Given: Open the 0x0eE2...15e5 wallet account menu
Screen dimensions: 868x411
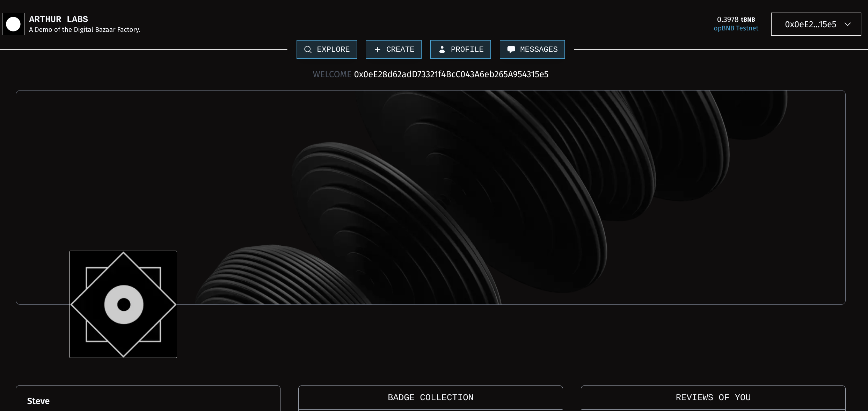Looking at the screenshot, I should [810, 24].
